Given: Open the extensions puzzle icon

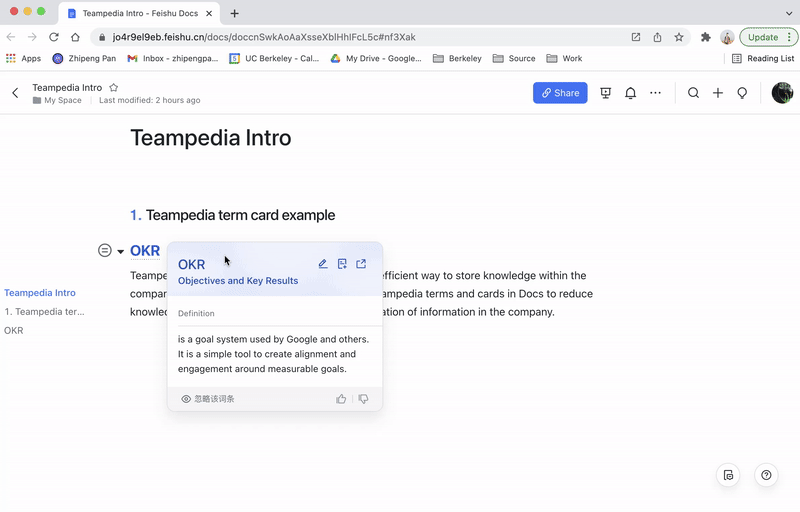Looking at the screenshot, I should coord(706,37).
